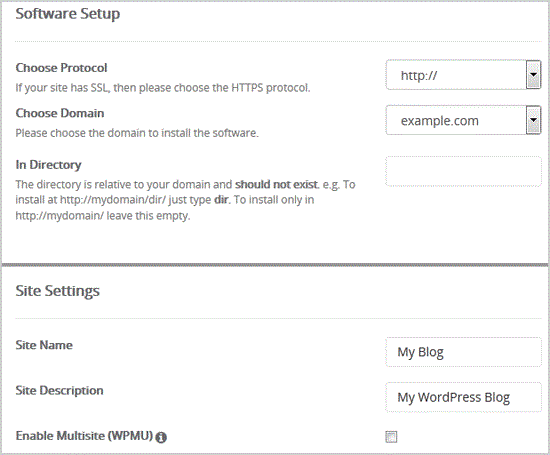Image resolution: width=550 pixels, height=455 pixels.
Task: Click the Site Name field containing My Blog
Action: click(x=463, y=352)
